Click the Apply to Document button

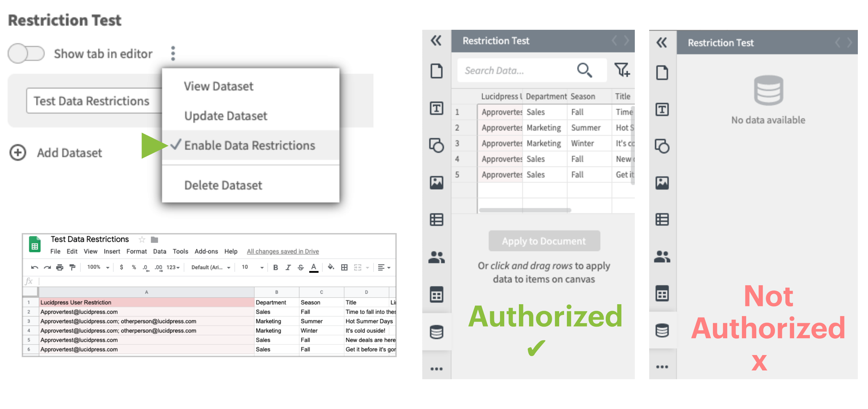click(544, 241)
